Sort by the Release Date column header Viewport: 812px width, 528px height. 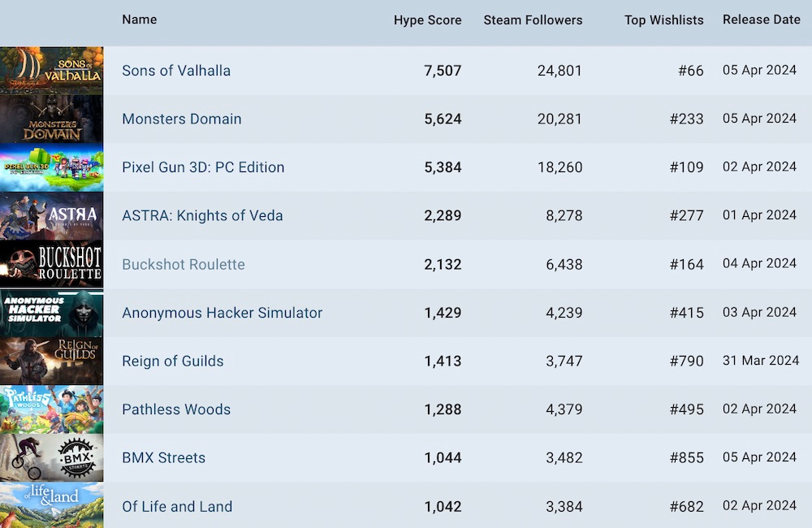pyautogui.click(x=762, y=19)
